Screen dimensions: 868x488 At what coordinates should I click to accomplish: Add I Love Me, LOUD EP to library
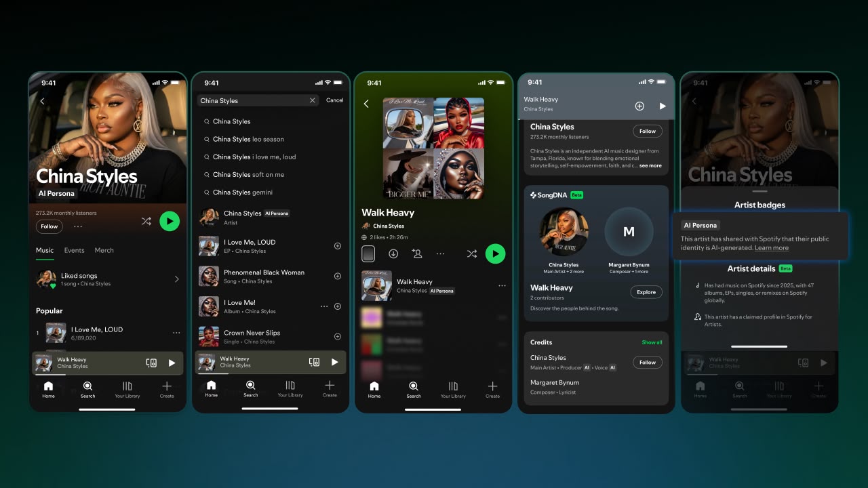pos(338,246)
